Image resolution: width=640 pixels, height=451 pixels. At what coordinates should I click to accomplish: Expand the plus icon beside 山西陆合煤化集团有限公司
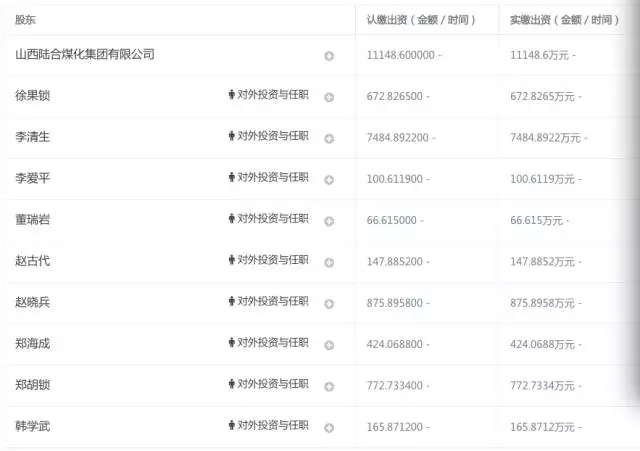329,56
